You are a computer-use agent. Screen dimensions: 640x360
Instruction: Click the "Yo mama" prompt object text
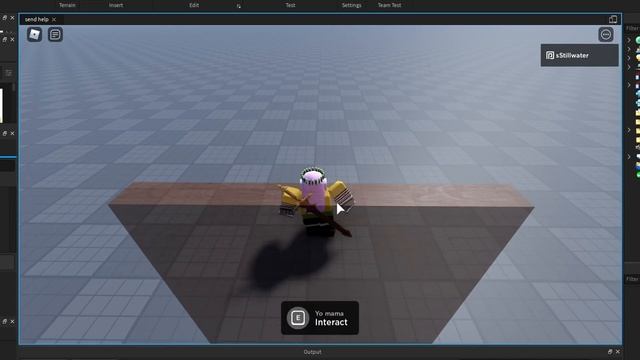tap(329, 313)
